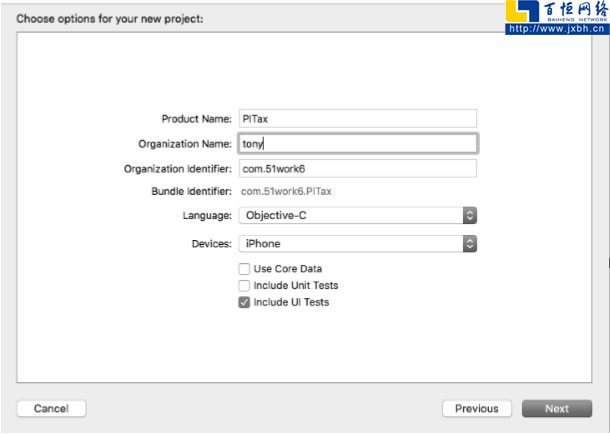Click the Language popup chevron arrows
Screen dimensions: 610x435
(470, 215)
